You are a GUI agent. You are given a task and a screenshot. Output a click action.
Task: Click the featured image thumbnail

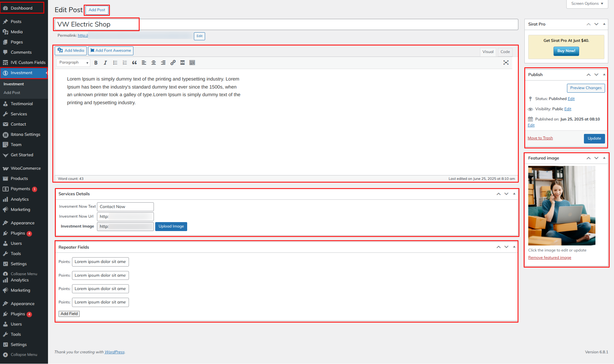click(x=562, y=205)
